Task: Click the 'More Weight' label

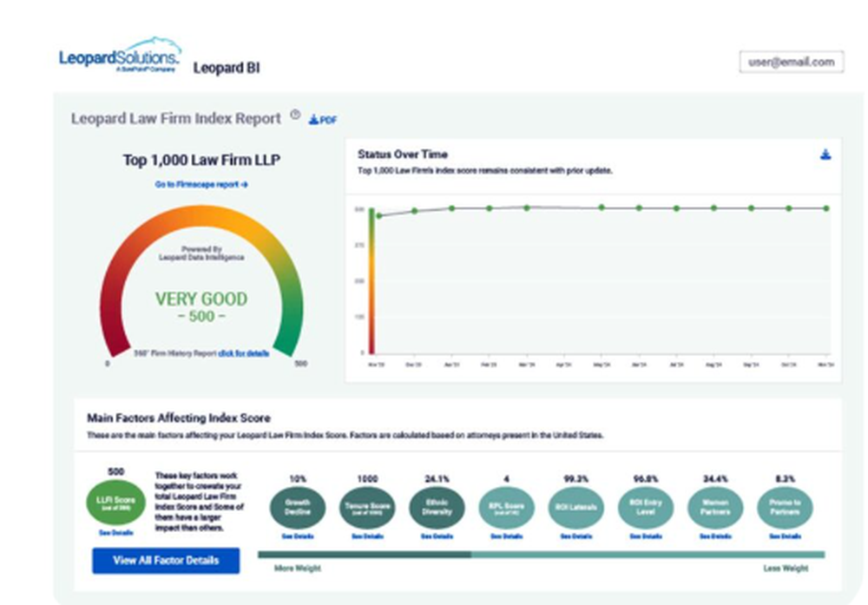Action: tap(298, 568)
